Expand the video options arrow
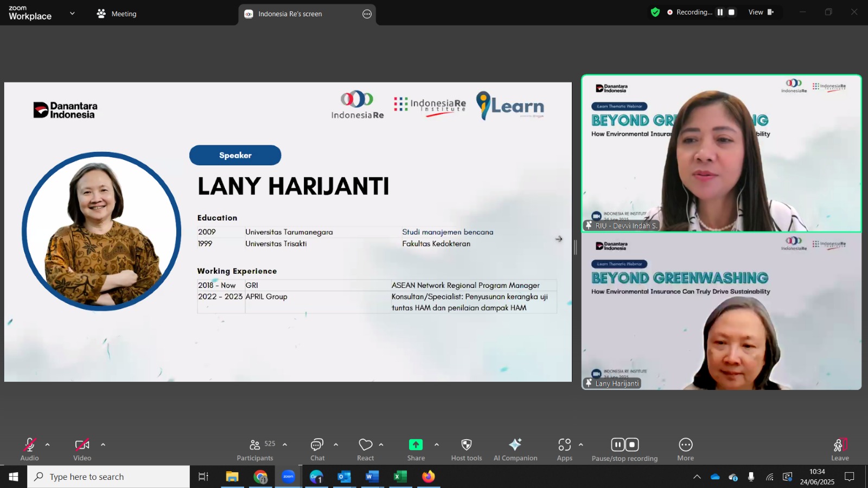Image resolution: width=868 pixels, height=488 pixels. point(103,445)
